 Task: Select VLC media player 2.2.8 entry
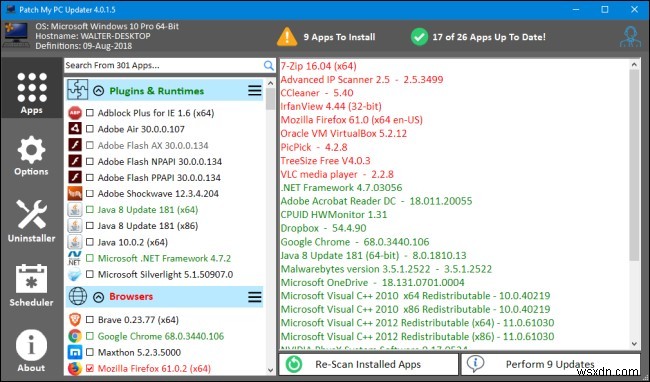pos(337,174)
